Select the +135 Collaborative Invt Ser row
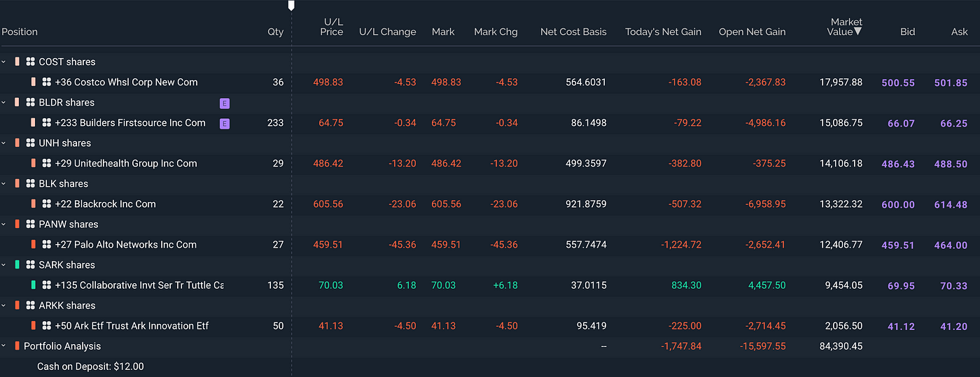Screen dimensions: 980x377 [x=490, y=285]
